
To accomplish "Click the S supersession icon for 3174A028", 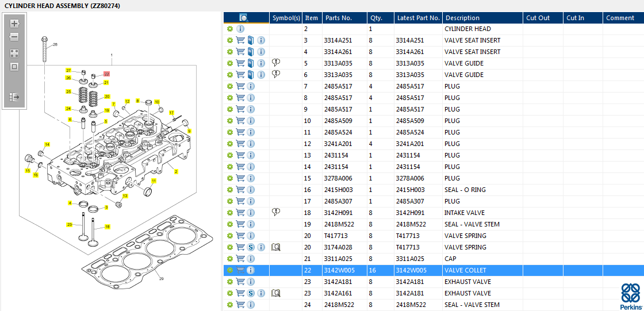I will pyautogui.click(x=251, y=247).
